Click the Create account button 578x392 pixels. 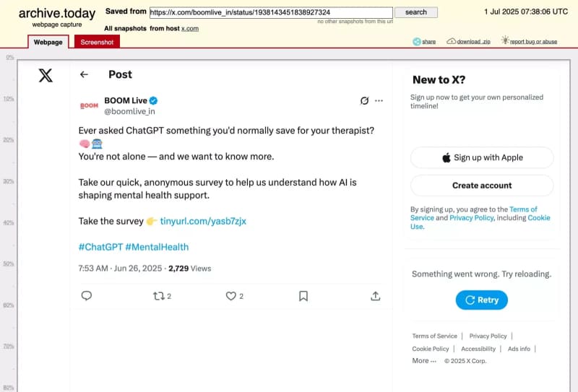point(482,186)
